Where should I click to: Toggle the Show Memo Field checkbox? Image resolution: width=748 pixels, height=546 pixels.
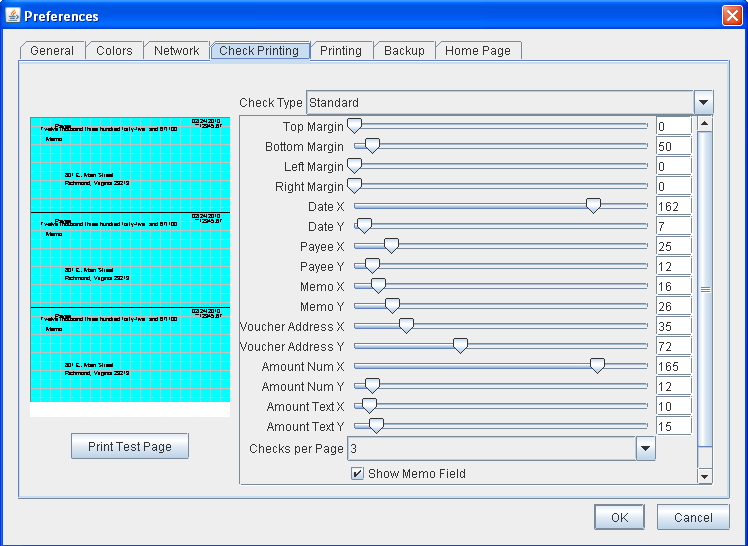357,474
